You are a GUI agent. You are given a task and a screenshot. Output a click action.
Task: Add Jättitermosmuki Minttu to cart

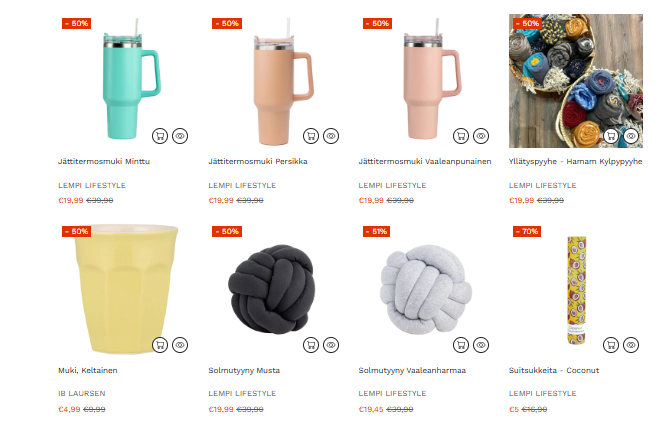[160, 136]
